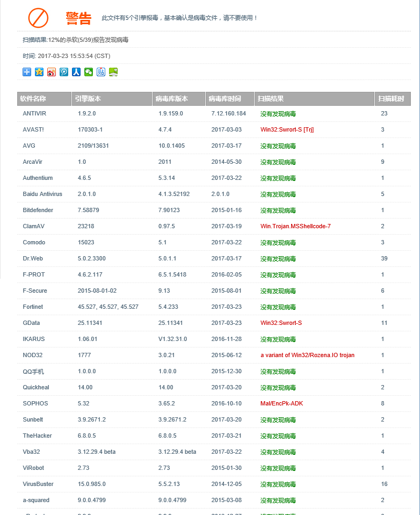Select Vba32 engine name
The height and width of the screenshot is (515, 420).
[x=31, y=451]
